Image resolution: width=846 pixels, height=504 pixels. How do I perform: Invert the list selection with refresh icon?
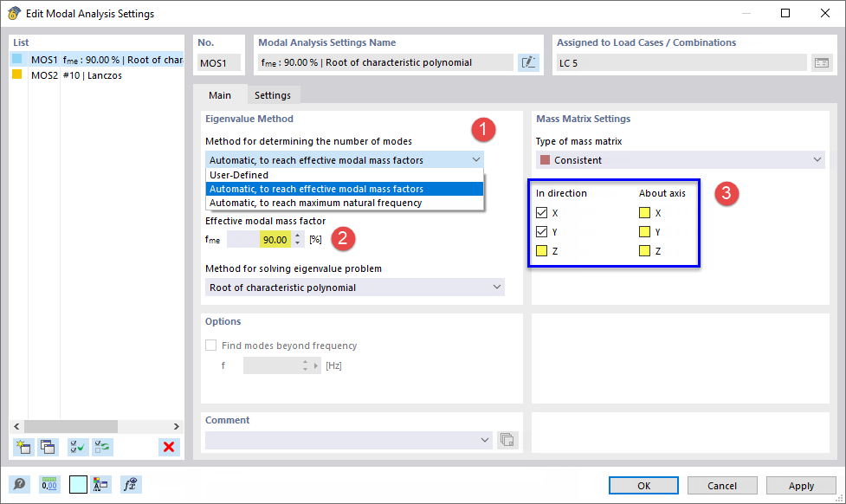(102, 447)
